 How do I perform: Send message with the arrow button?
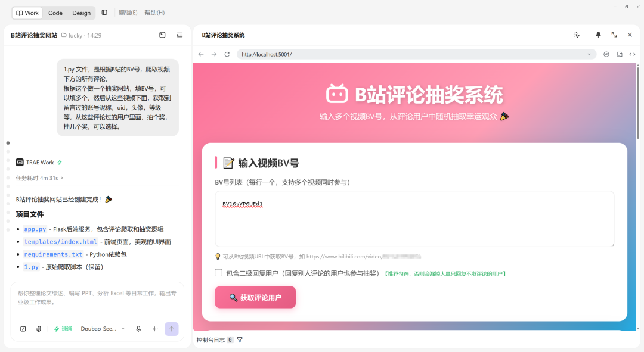tap(172, 329)
